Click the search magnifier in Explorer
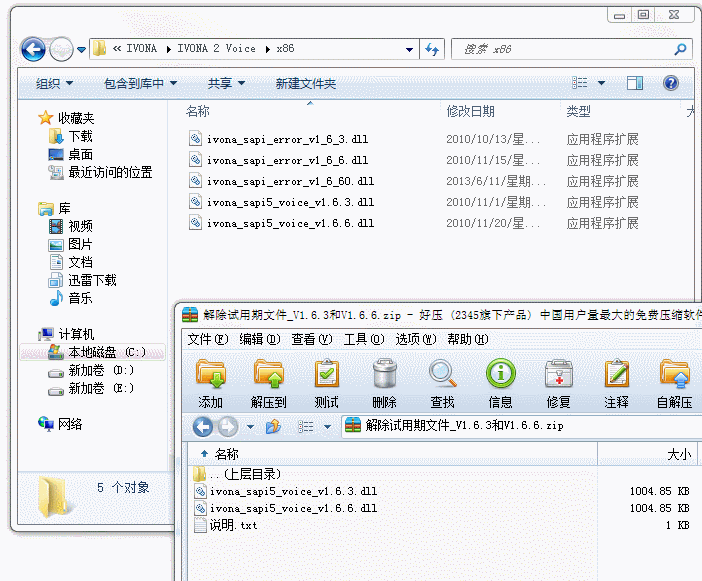 (681, 49)
